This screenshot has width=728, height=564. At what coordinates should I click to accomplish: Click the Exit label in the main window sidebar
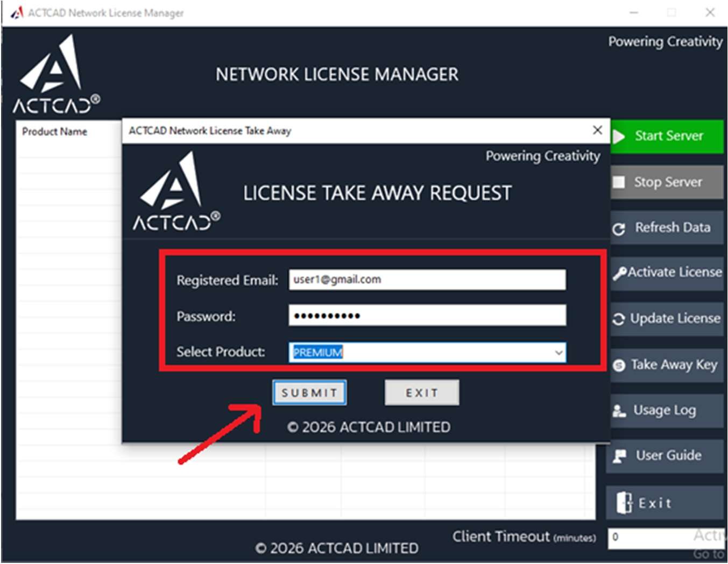[655, 503]
